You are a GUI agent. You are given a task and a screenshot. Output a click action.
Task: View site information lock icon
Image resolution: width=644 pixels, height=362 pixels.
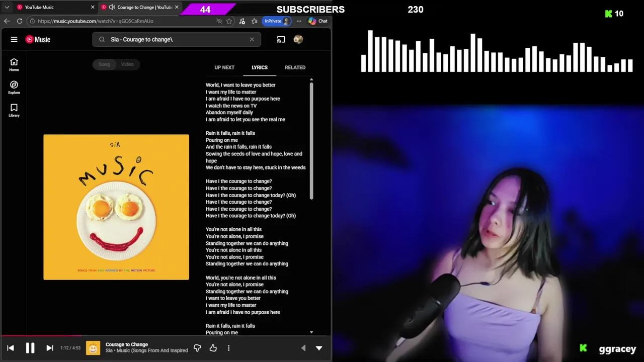(x=32, y=21)
